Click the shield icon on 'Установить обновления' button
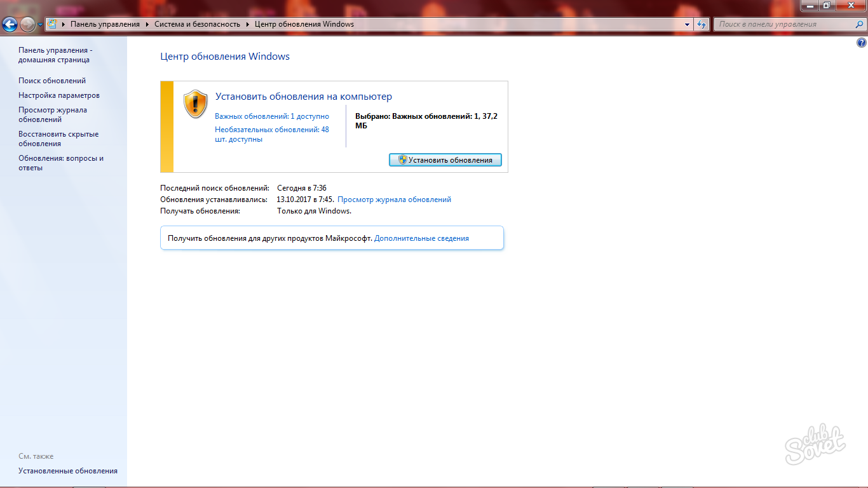This screenshot has width=868, height=488. (x=402, y=159)
